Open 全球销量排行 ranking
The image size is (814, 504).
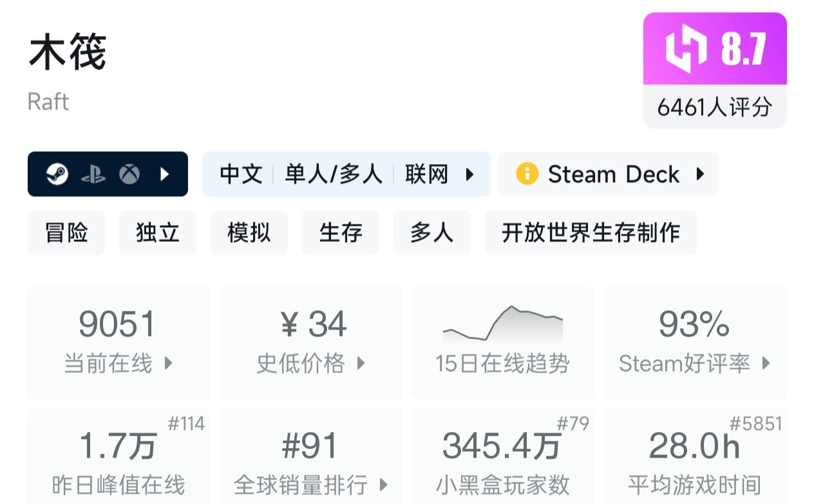pos(311,457)
